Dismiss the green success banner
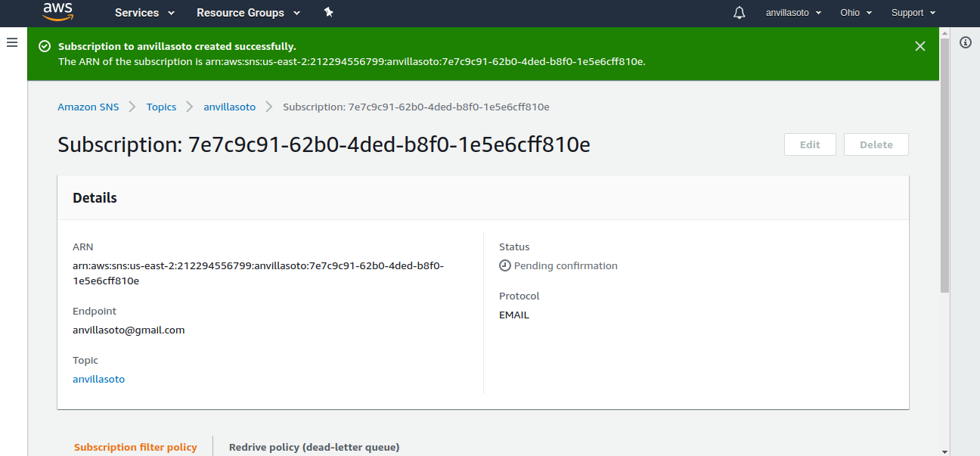The width and height of the screenshot is (980, 456). [x=920, y=46]
